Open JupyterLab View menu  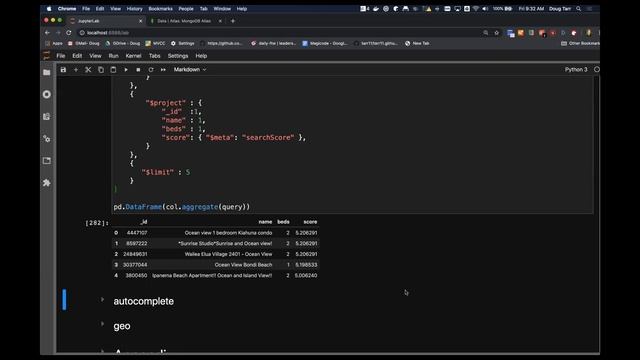[95, 56]
